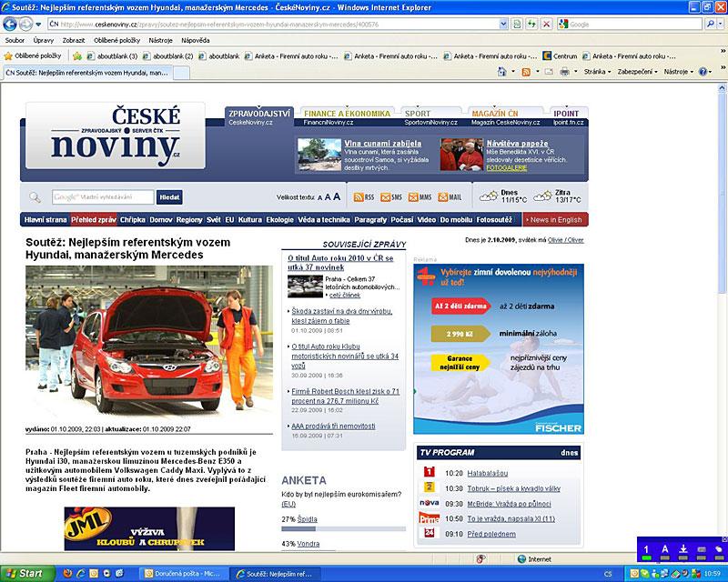Click the blue Help question mark icon
The image size is (728, 582).
coord(703,72)
